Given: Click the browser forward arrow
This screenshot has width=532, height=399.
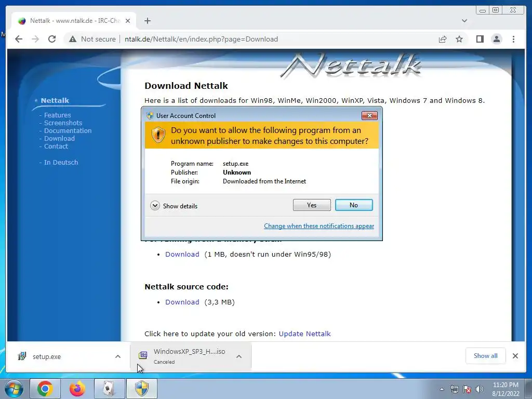Looking at the screenshot, I should click(x=35, y=39).
